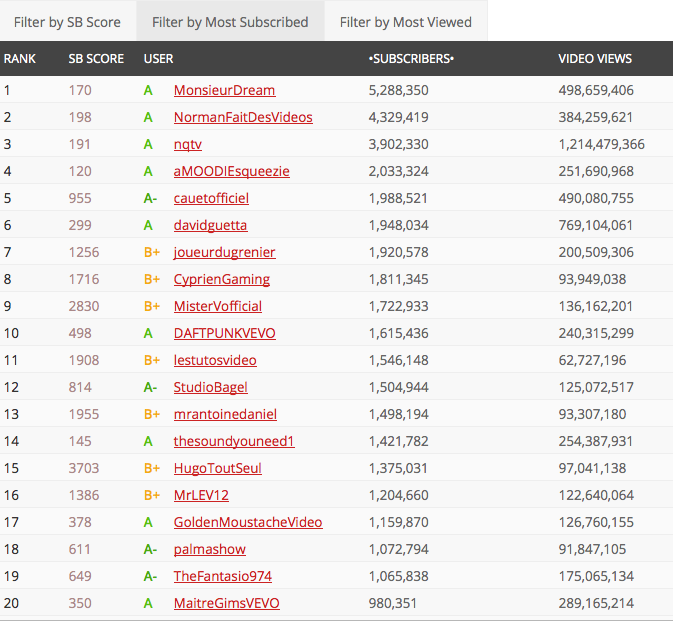Select subscriber count 4,329,419
Screen dimensions: 673x621
point(398,118)
